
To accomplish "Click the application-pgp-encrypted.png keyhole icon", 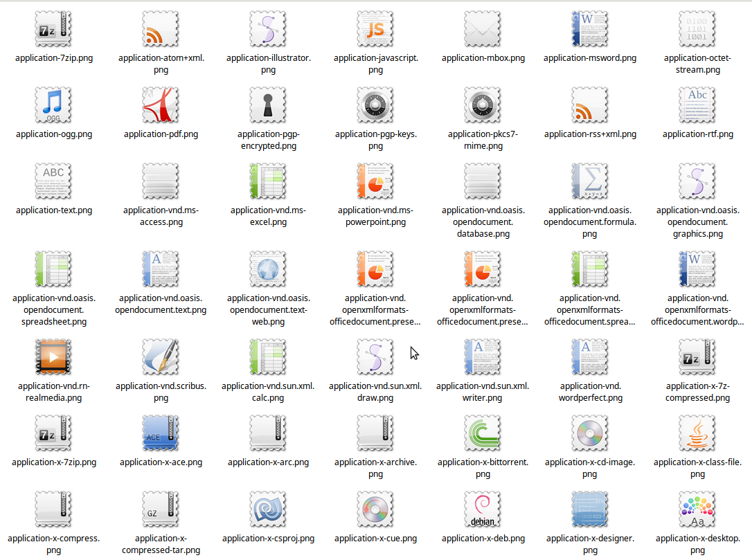I will [268, 105].
